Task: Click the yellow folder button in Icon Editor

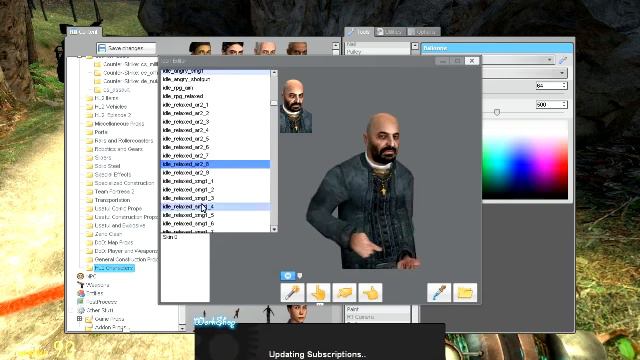Action: (465, 293)
